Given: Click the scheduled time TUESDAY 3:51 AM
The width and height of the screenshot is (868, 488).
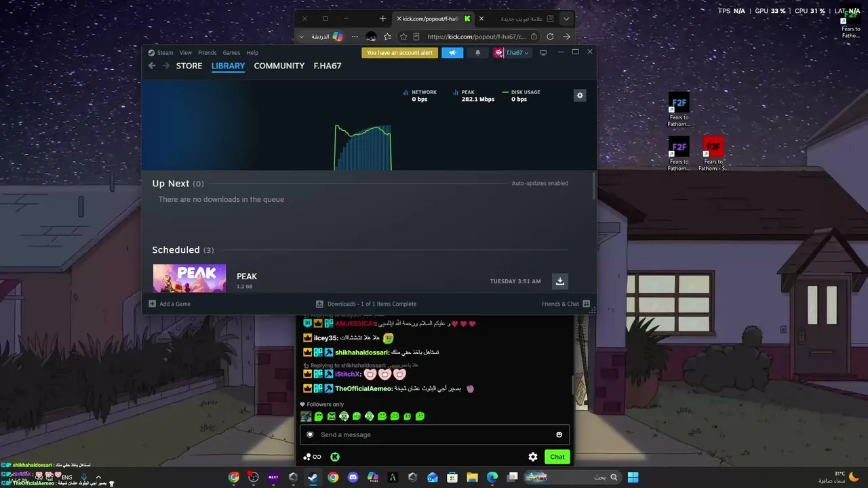Looking at the screenshot, I should coord(515,281).
